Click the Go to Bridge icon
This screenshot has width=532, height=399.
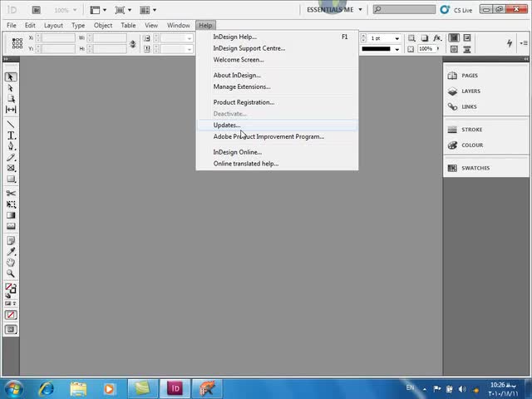click(37, 10)
